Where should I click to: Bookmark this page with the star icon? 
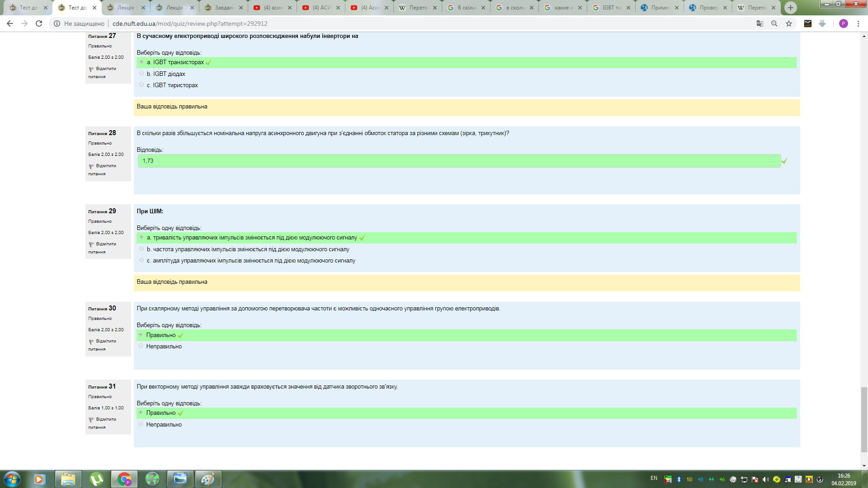pos(789,23)
